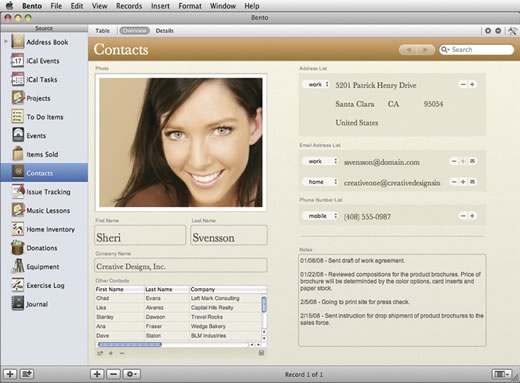The height and width of the screenshot is (383, 520).
Task: Change phone type dropdown from mobile
Action: pyautogui.click(x=321, y=216)
